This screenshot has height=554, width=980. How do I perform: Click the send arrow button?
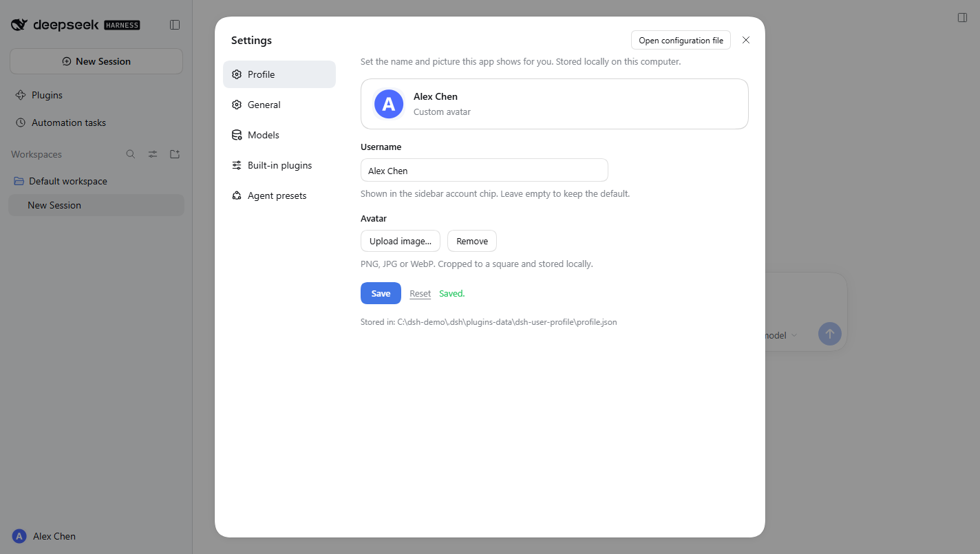click(x=830, y=334)
